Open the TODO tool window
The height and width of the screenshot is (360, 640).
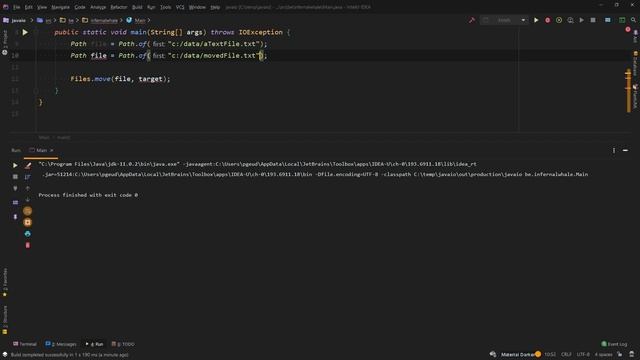tap(123, 344)
